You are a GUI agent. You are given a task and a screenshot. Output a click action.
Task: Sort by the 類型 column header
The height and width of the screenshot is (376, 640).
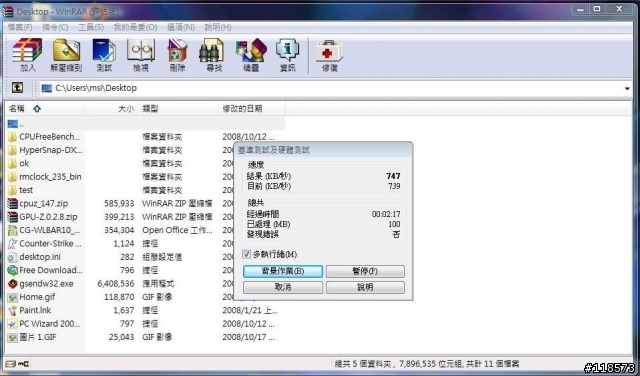(x=178, y=109)
